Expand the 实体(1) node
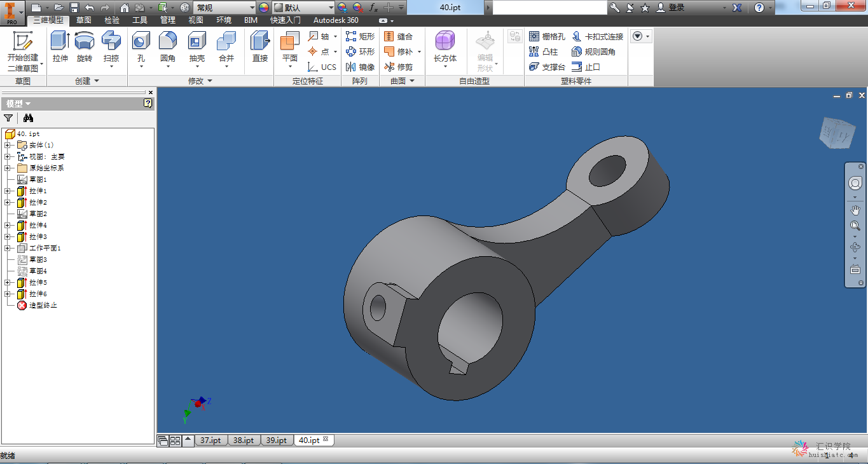Screen dimensions: 868x464 tap(7, 145)
